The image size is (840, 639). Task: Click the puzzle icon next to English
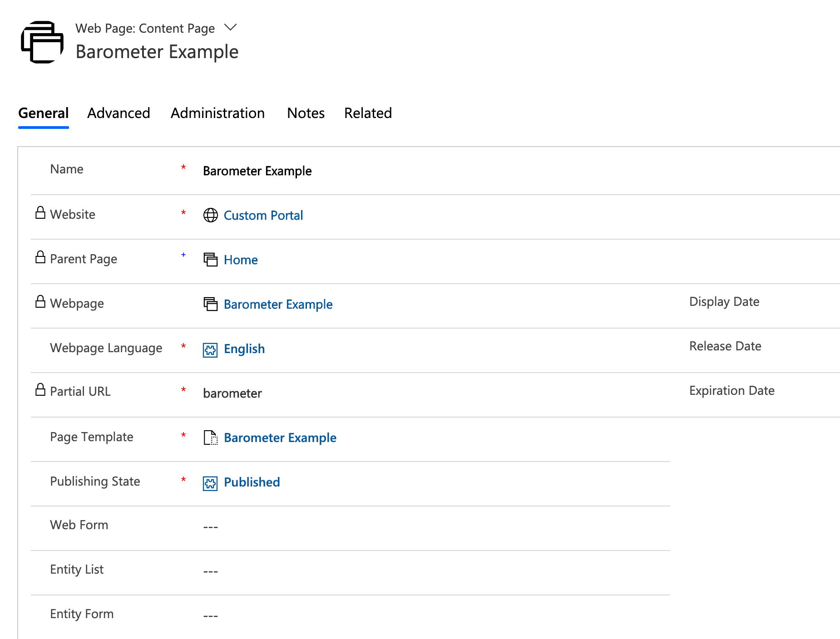(x=210, y=349)
